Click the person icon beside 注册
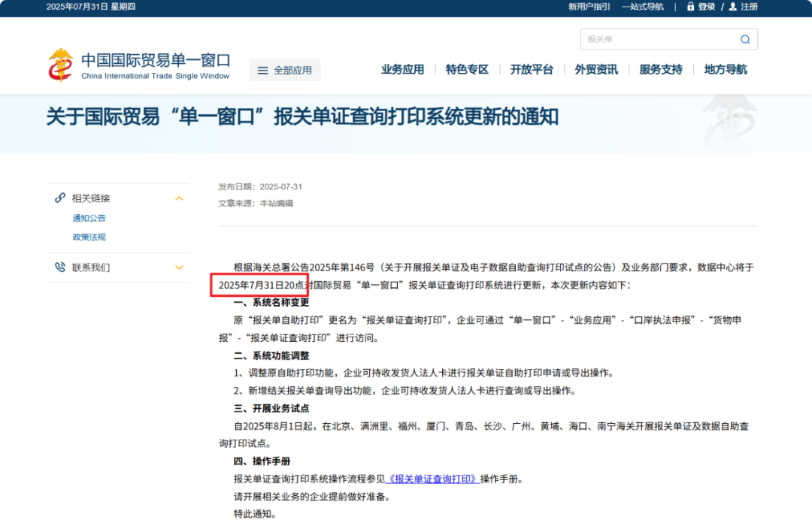Image resolution: width=812 pixels, height=529 pixels. point(732,7)
